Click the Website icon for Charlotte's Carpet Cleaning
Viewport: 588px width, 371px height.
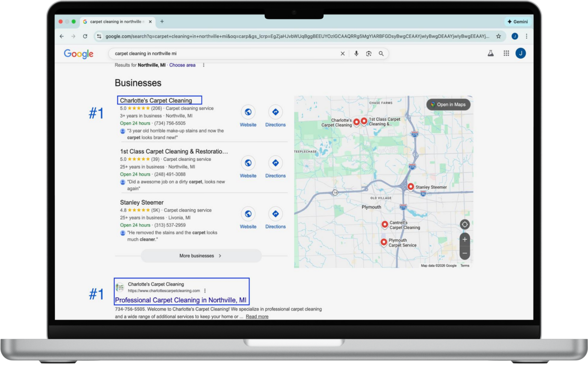click(x=248, y=112)
